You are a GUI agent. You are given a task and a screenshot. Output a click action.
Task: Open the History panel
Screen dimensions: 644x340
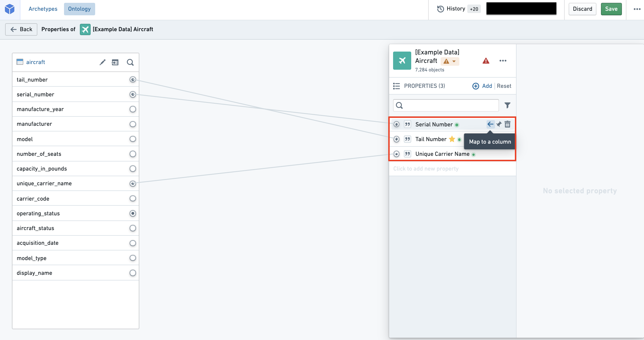click(459, 9)
